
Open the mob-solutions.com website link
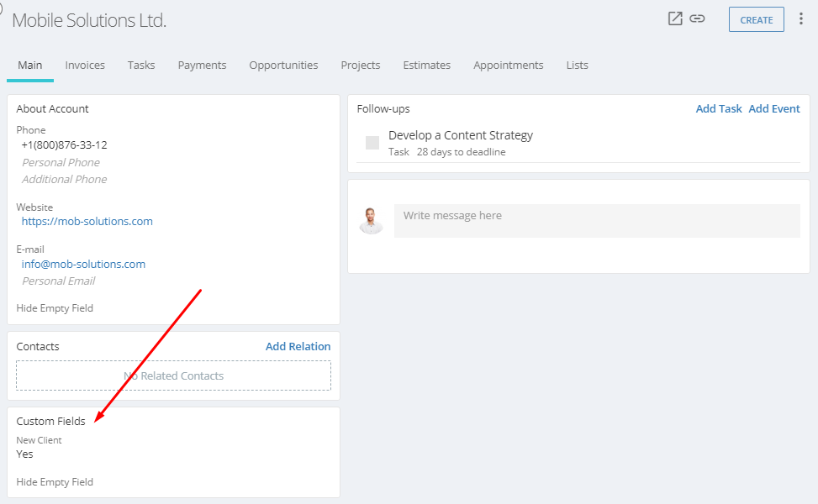tap(87, 221)
